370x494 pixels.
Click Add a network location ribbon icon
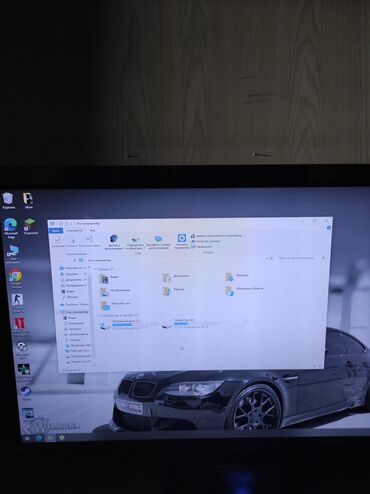coord(158,242)
